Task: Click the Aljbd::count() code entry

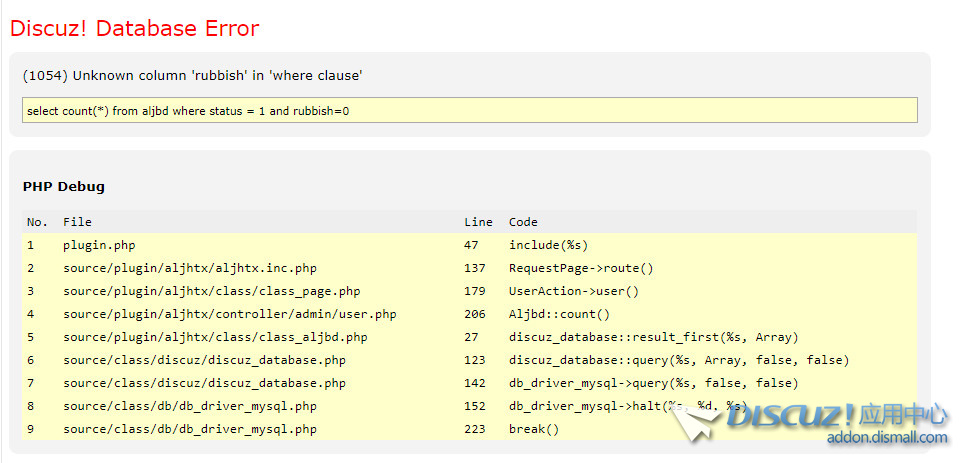Action: click(x=559, y=314)
